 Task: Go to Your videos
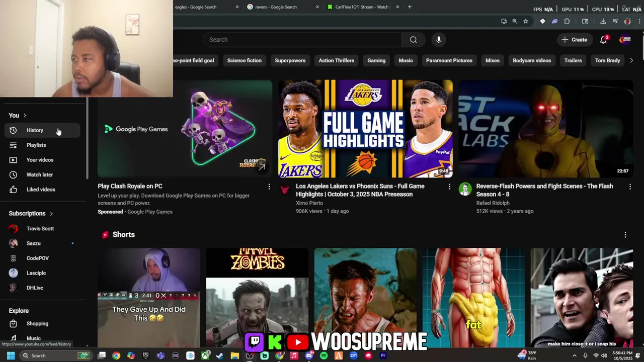43,160
